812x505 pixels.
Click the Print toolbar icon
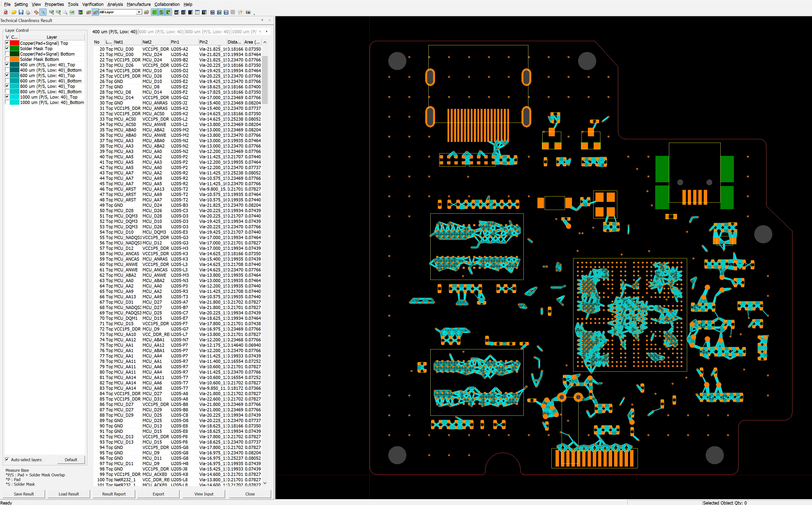tap(28, 12)
